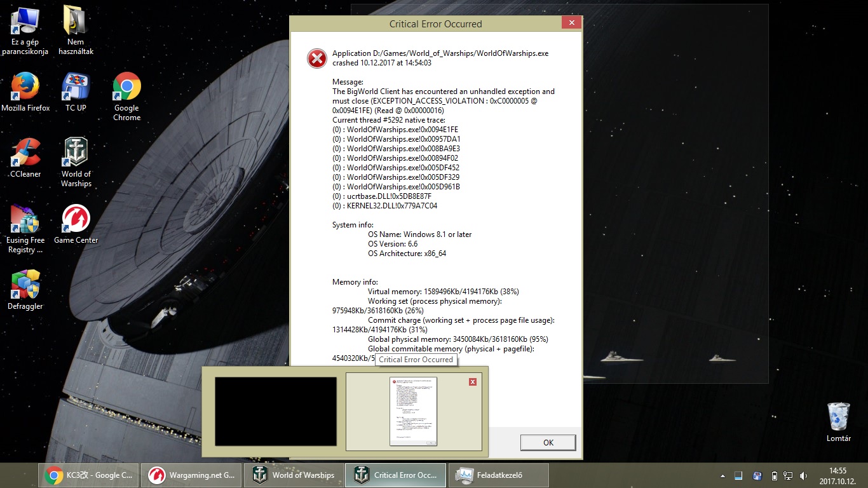Launch Google Chrome from the desktop
868x488 pixels.
click(127, 97)
